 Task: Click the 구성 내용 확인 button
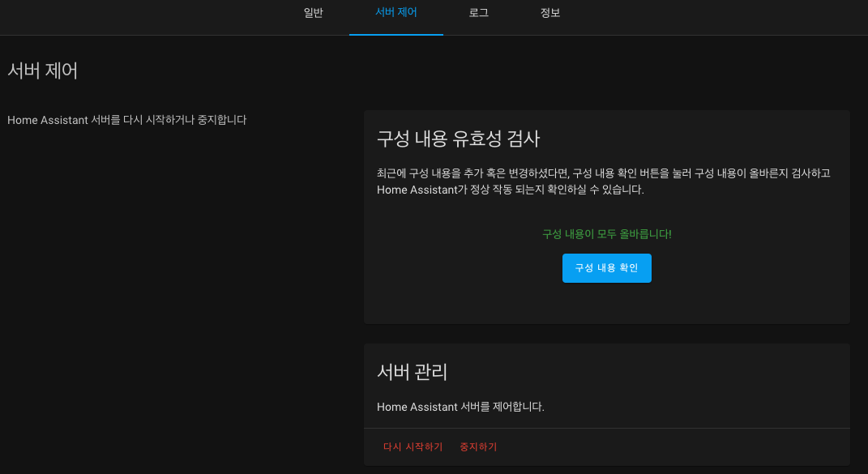607,268
